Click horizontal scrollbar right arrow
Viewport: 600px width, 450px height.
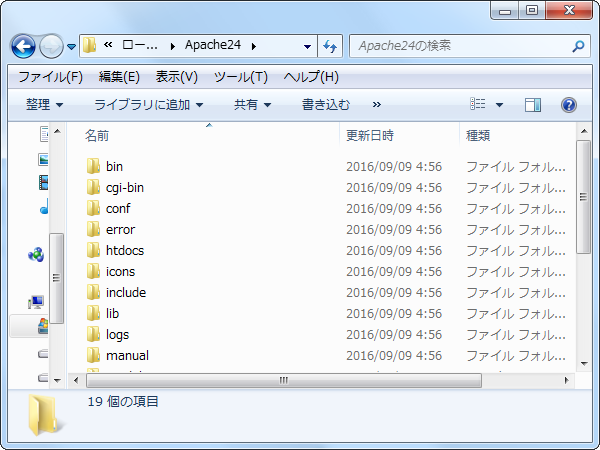pos(567,380)
